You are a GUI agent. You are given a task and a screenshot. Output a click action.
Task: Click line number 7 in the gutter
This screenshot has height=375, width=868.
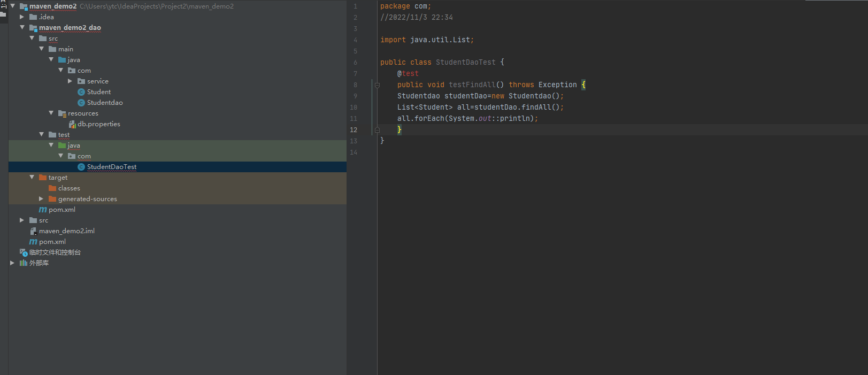[355, 74]
